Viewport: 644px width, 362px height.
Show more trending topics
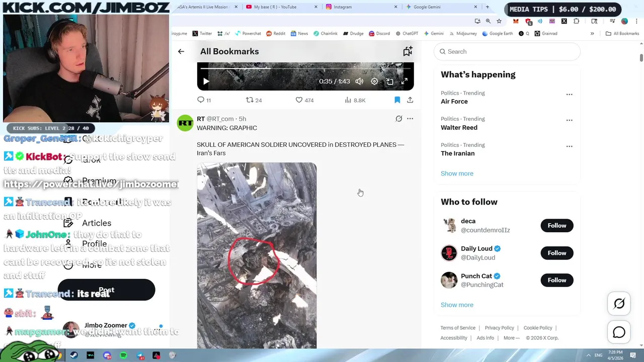pos(457,173)
